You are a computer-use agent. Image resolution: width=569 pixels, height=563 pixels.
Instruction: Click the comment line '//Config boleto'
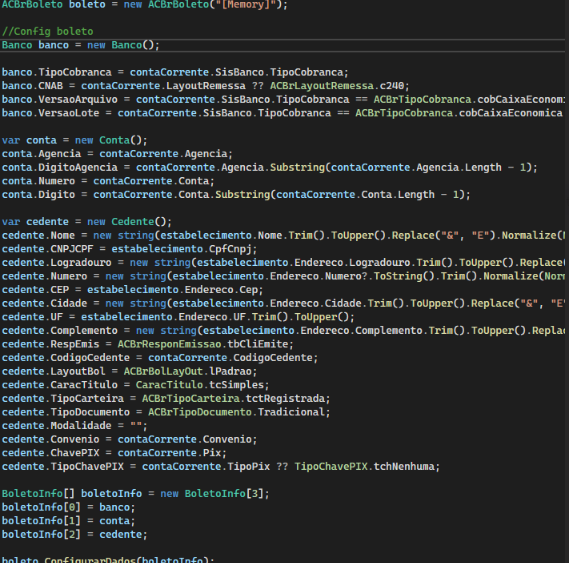pos(48,32)
